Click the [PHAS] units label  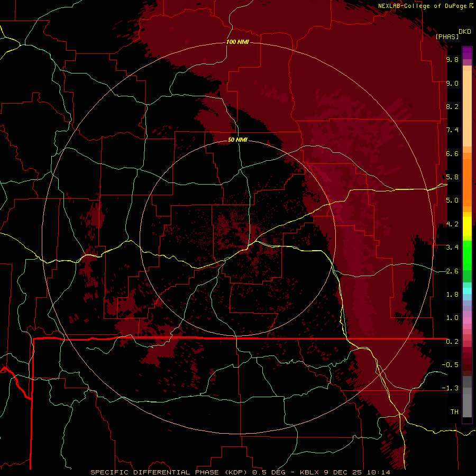pos(447,36)
